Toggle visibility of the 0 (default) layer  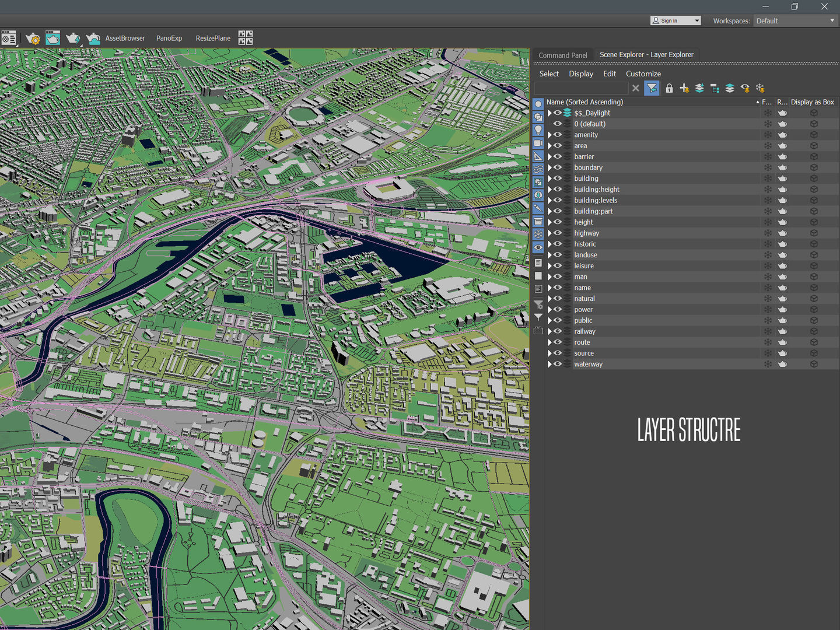point(558,124)
